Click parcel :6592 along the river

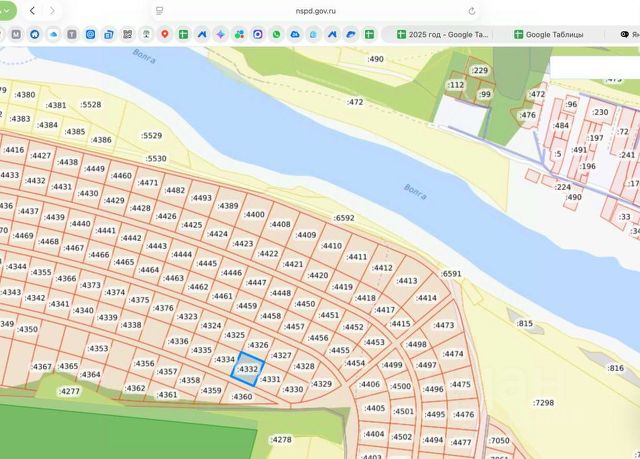point(344,218)
